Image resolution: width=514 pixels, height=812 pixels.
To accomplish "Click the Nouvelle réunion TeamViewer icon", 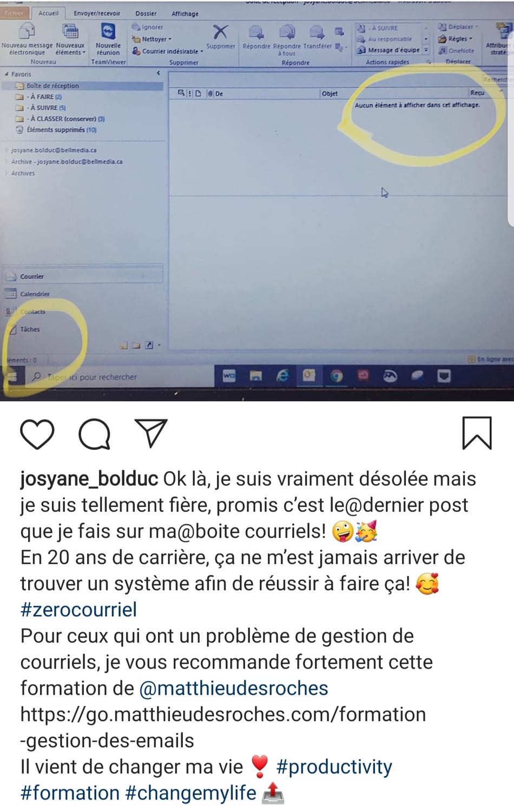I will [108, 31].
